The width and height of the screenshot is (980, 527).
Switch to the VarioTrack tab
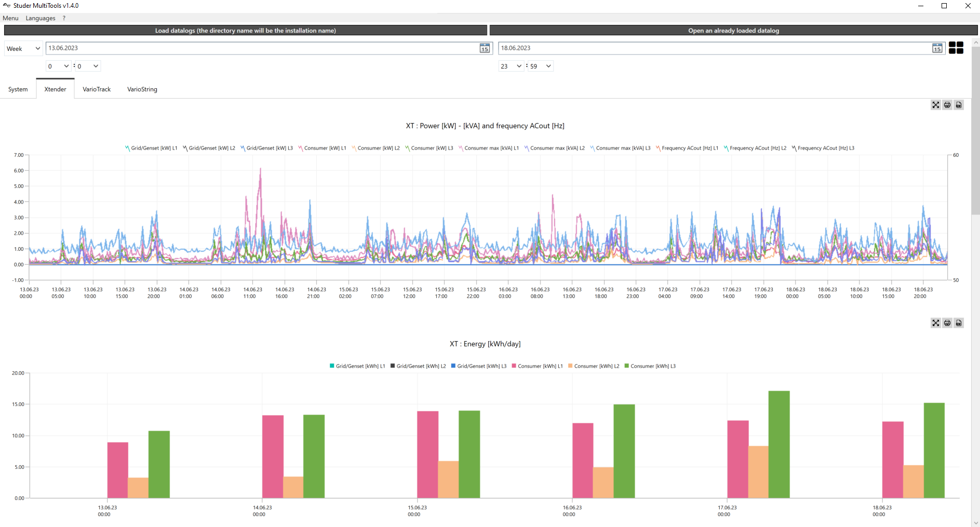[x=97, y=89]
